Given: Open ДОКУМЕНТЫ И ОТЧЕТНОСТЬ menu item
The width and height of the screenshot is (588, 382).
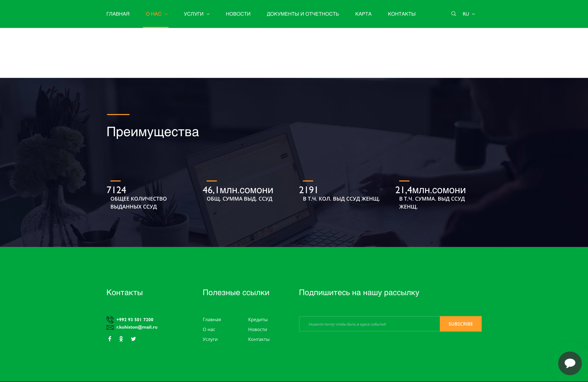Looking at the screenshot, I should tap(303, 14).
